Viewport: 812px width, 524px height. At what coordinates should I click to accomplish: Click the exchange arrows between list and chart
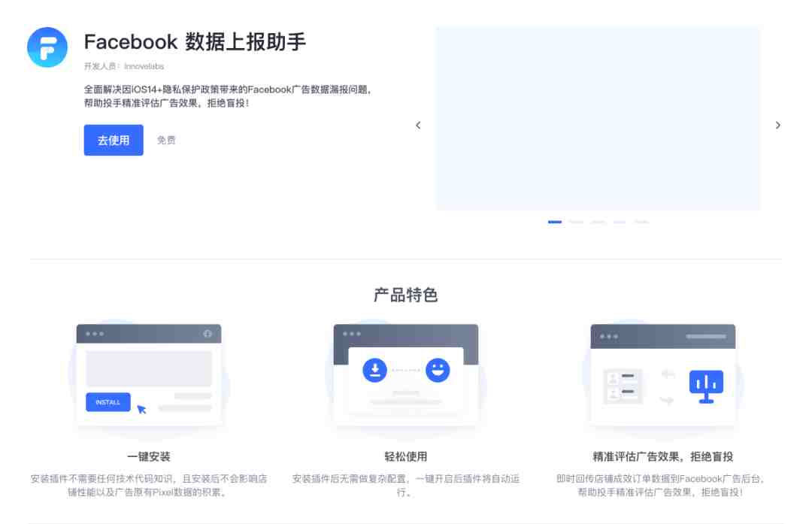point(668,386)
